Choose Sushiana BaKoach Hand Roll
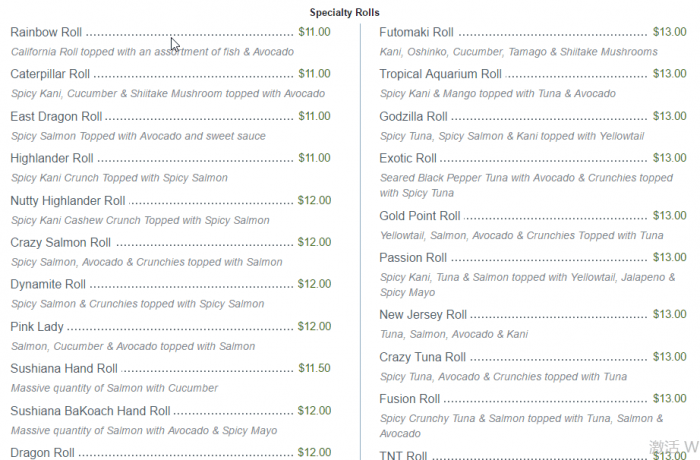The width and height of the screenshot is (700, 460). click(x=90, y=410)
